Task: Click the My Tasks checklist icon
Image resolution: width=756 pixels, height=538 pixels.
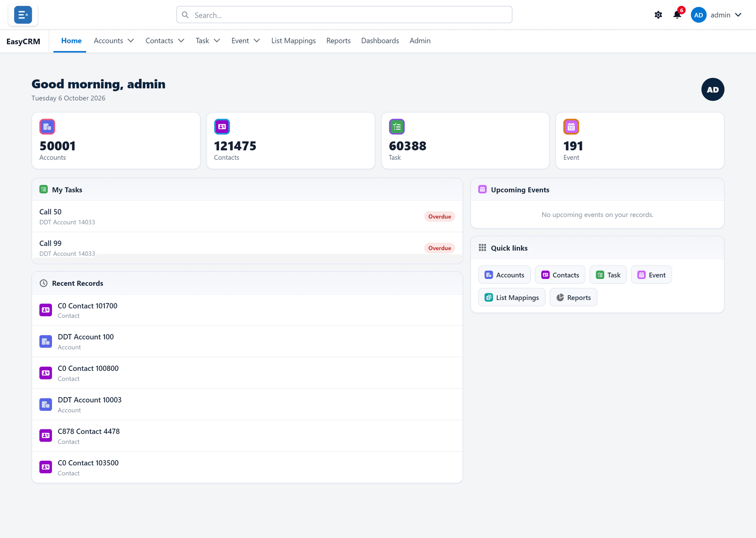Action: (43, 190)
